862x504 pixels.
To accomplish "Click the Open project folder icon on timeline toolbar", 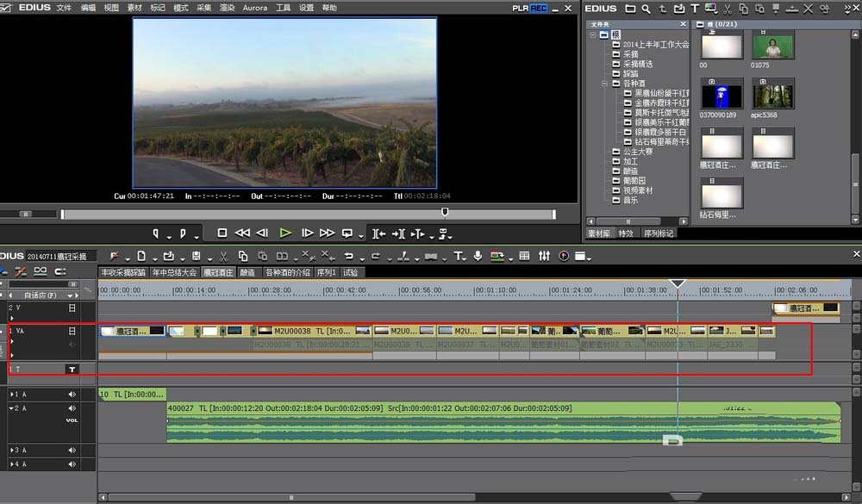I will pyautogui.click(x=169, y=256).
